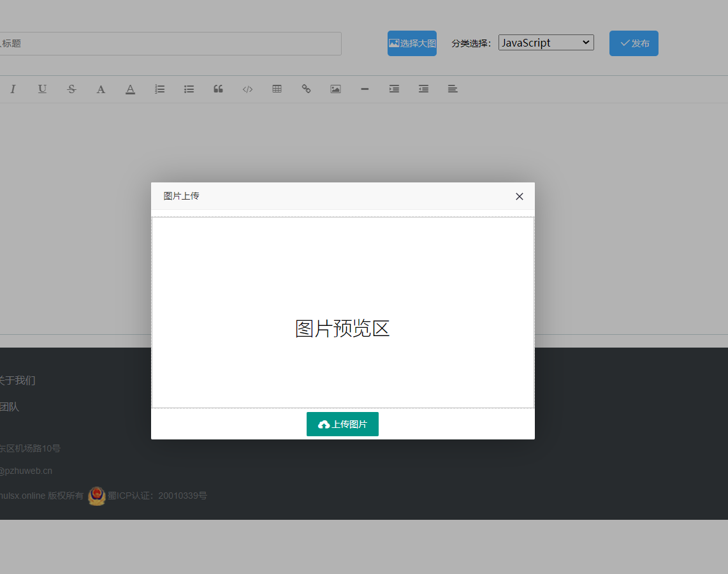Click the 版权所有 copyright text
The width and height of the screenshot is (728, 574).
(66, 496)
